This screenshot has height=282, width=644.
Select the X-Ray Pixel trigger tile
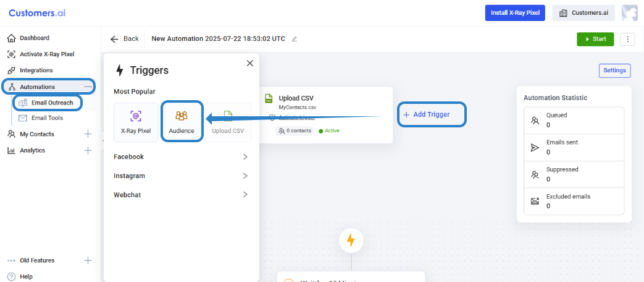pyautogui.click(x=136, y=122)
